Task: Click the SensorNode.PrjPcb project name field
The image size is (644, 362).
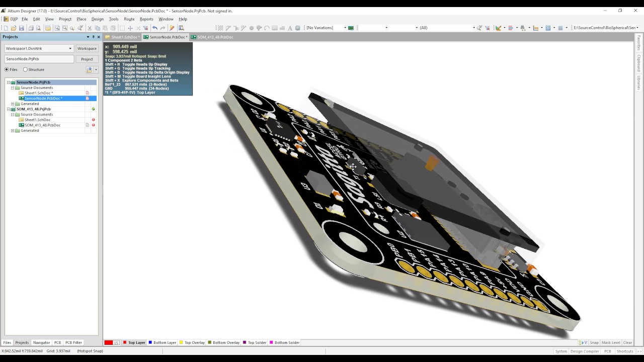Action: (38, 59)
